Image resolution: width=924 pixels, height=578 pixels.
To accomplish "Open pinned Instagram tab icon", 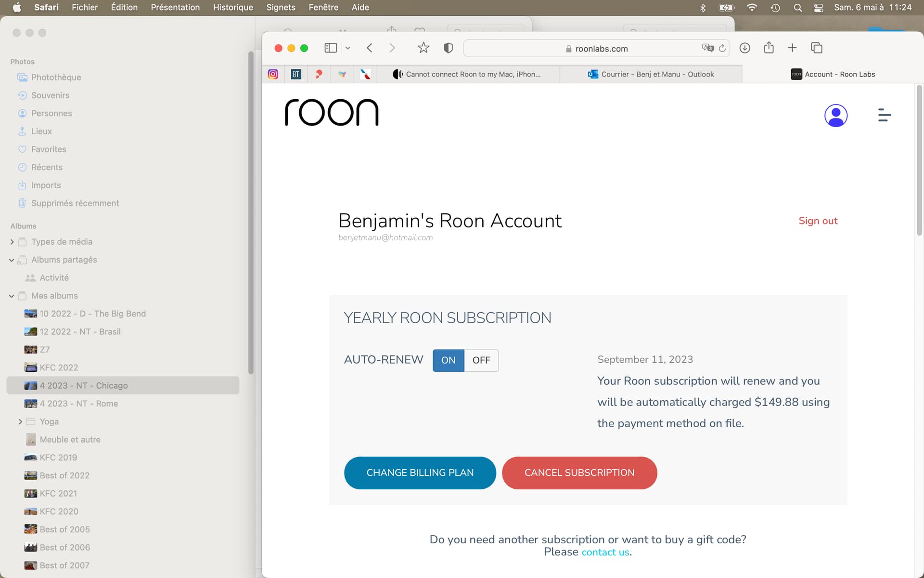I will 273,74.
